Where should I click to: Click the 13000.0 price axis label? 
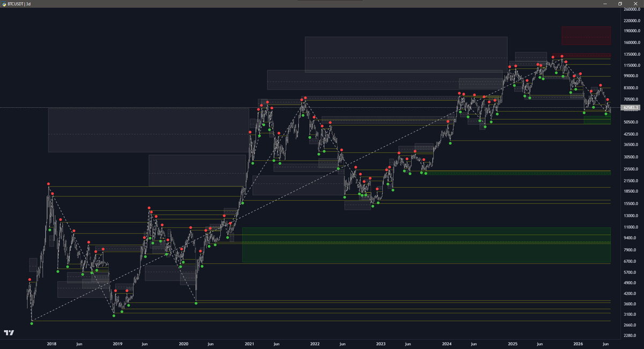[631, 215]
